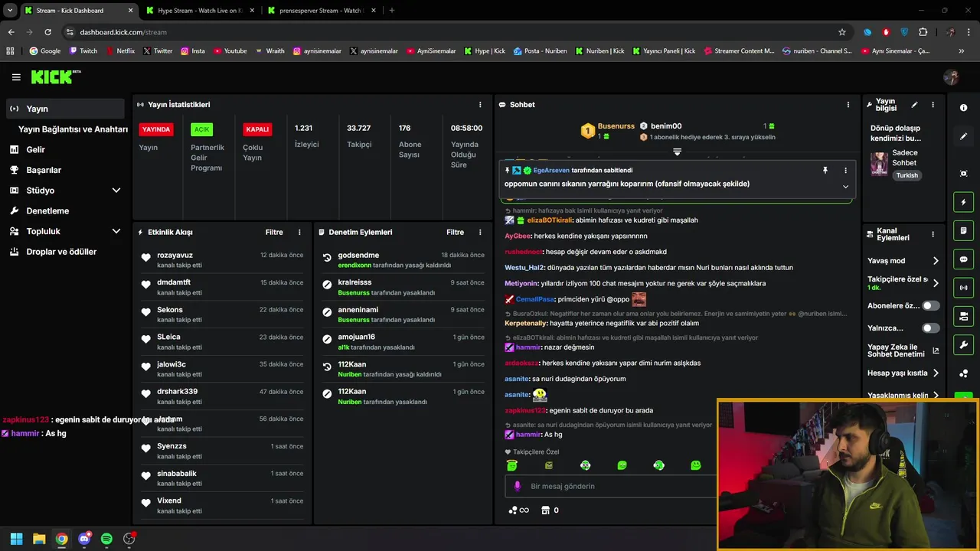The width and height of the screenshot is (980, 551).
Task: Unpin the pinned chat message
Action: (x=825, y=171)
